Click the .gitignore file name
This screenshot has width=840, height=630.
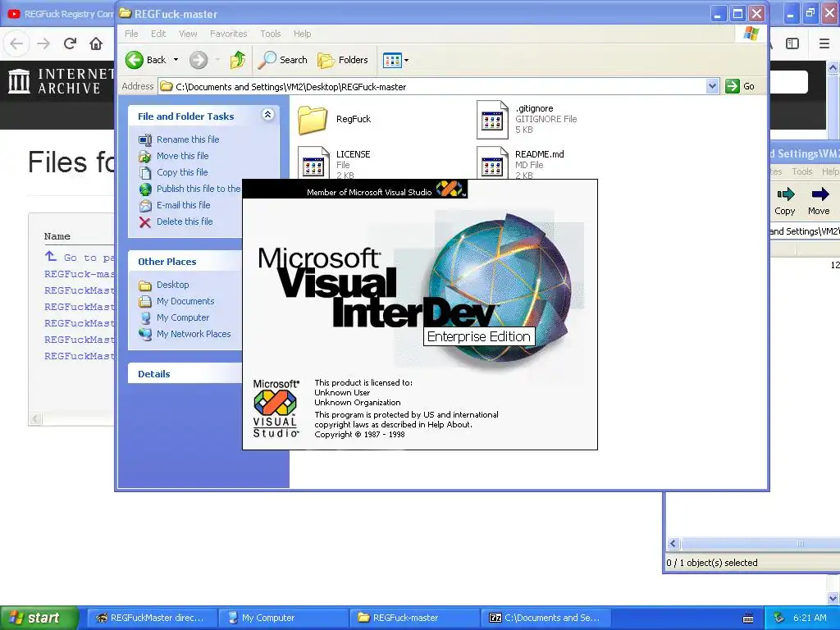[x=534, y=109]
